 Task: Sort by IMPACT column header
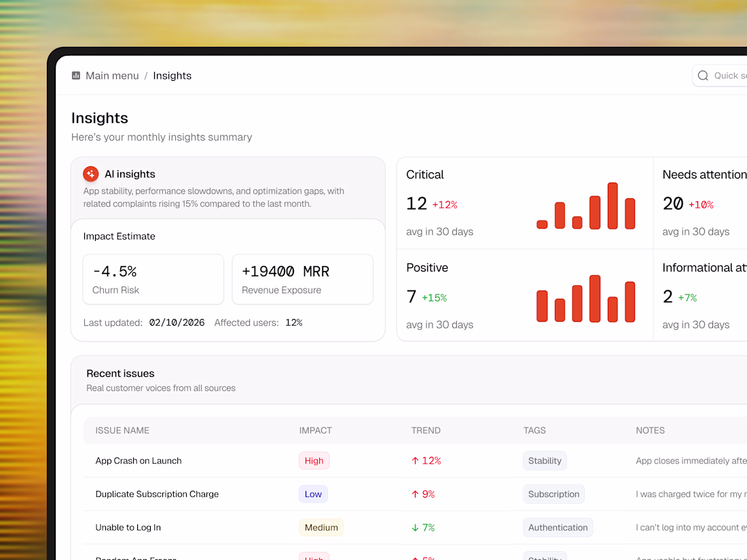pyautogui.click(x=315, y=430)
